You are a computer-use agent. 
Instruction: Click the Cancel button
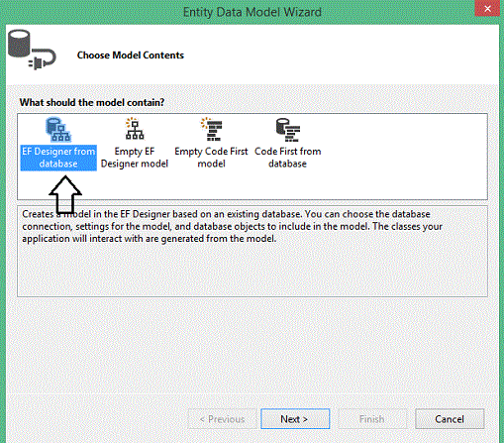(450, 419)
